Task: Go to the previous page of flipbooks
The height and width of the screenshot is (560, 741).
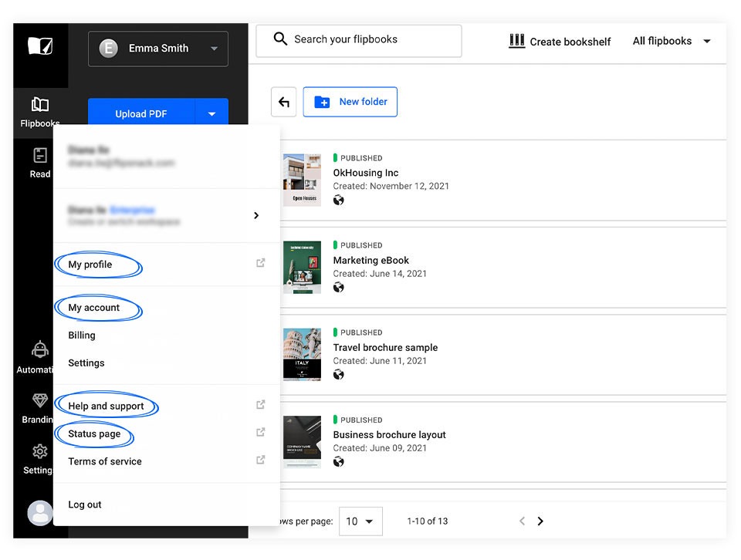Action: 523,521
